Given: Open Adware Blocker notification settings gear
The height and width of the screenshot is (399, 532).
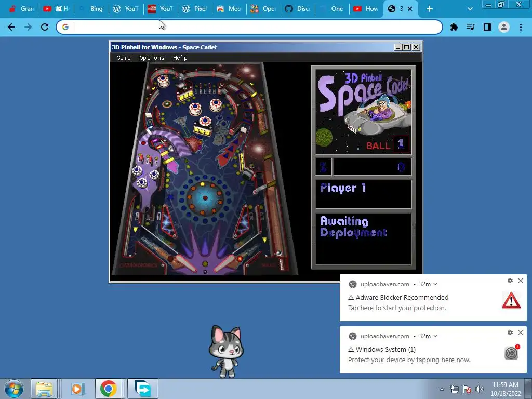Looking at the screenshot, I should (x=510, y=281).
